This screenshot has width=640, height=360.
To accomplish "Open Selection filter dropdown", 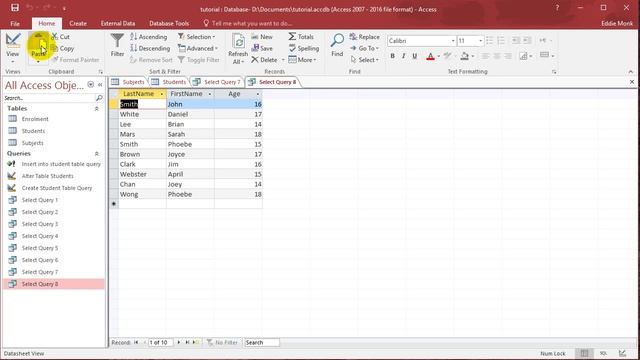I will pyautogui.click(x=197, y=37).
